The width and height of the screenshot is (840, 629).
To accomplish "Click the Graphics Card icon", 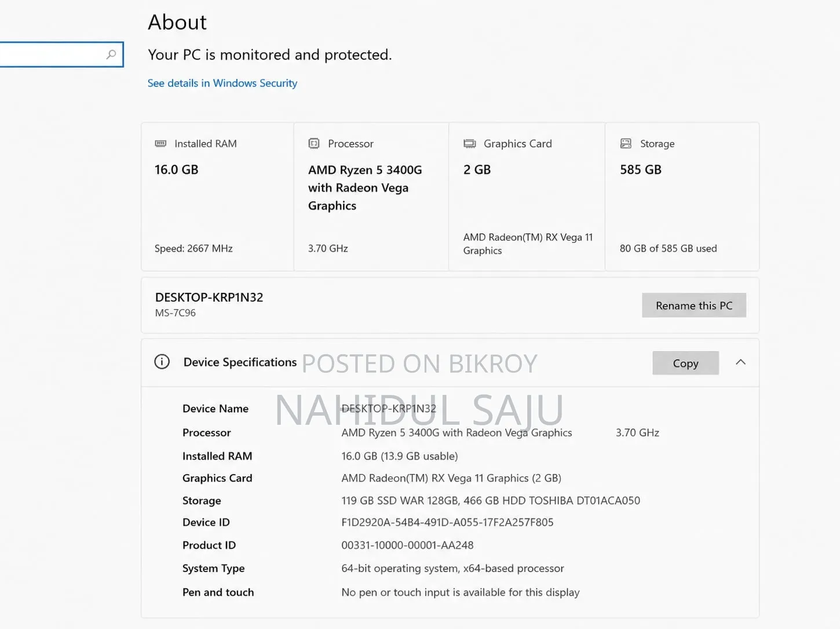I will pyautogui.click(x=470, y=143).
